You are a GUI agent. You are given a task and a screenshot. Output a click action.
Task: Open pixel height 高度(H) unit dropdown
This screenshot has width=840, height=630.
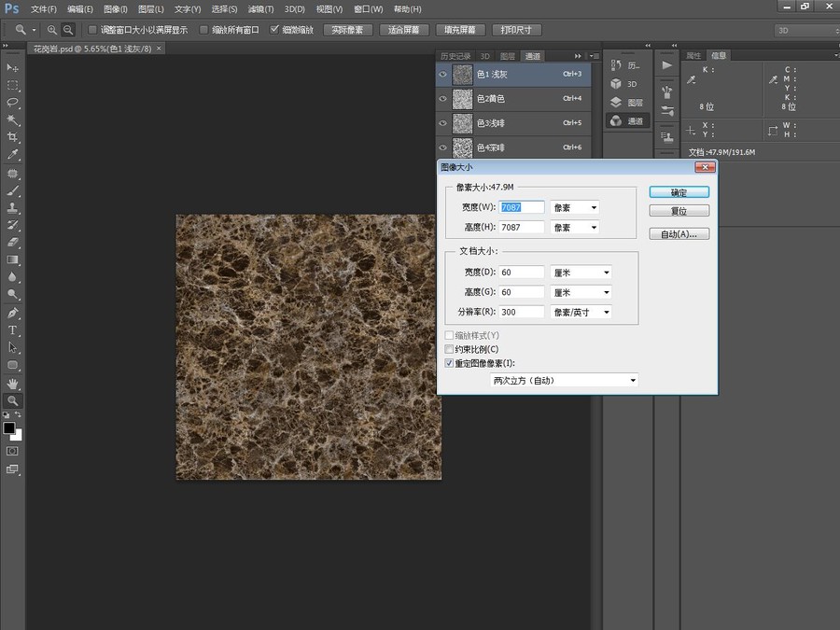(x=574, y=227)
